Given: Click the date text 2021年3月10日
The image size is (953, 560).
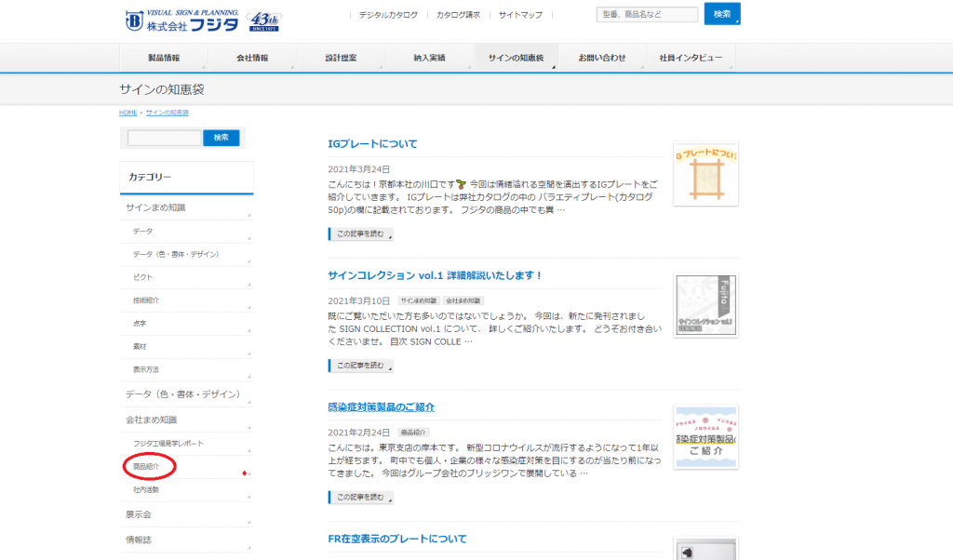Looking at the screenshot, I should [x=358, y=300].
